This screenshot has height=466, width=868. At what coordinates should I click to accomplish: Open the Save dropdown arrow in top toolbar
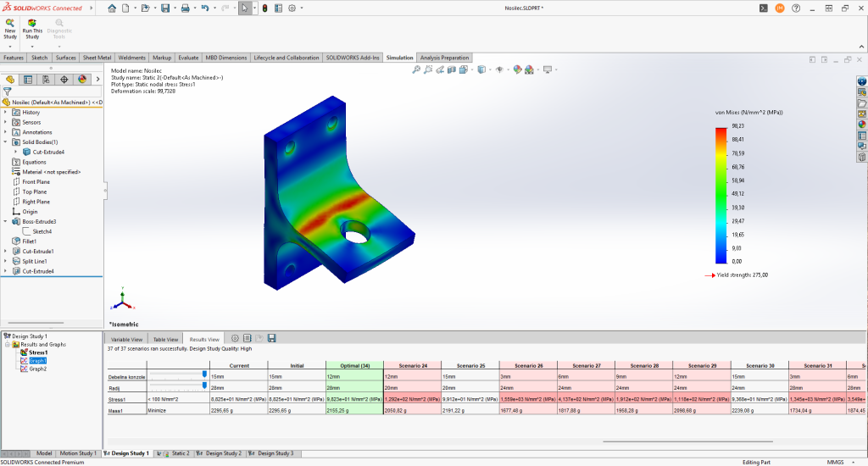[x=175, y=8]
